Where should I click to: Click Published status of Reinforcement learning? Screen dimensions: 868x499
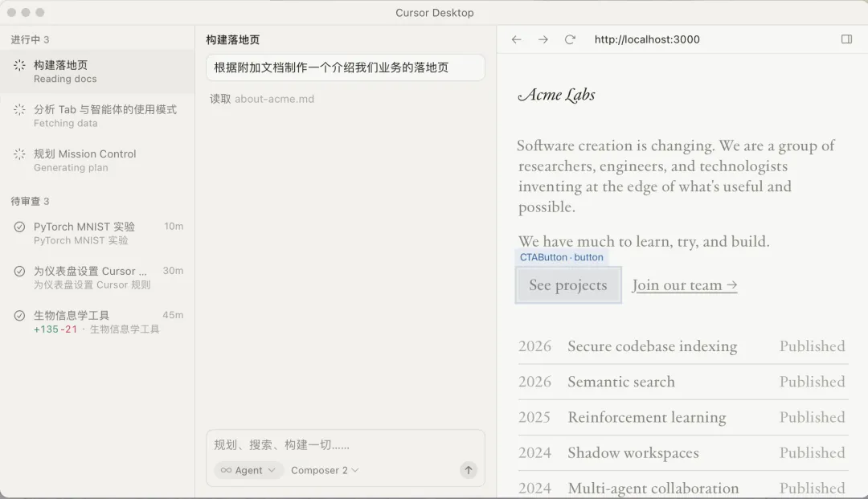(x=812, y=417)
